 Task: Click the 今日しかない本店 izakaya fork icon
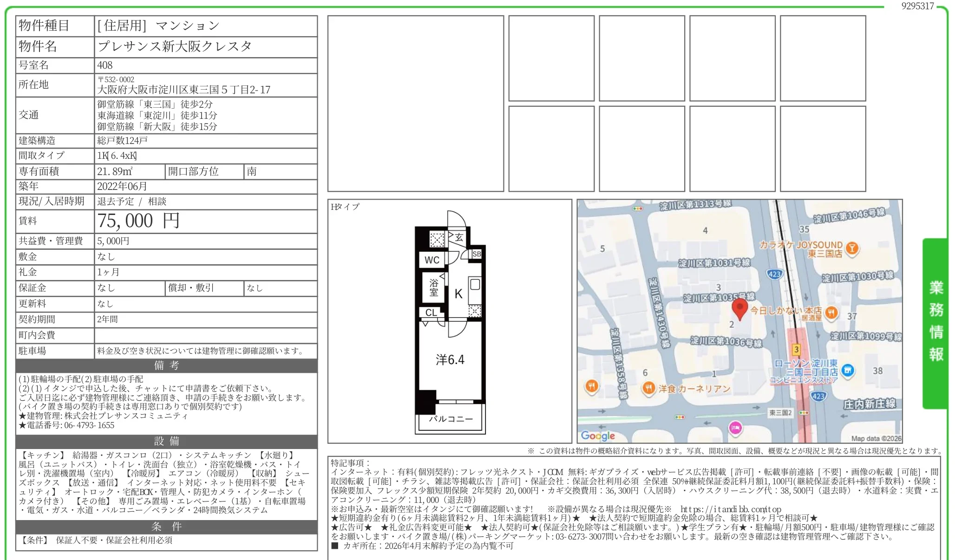831,313
